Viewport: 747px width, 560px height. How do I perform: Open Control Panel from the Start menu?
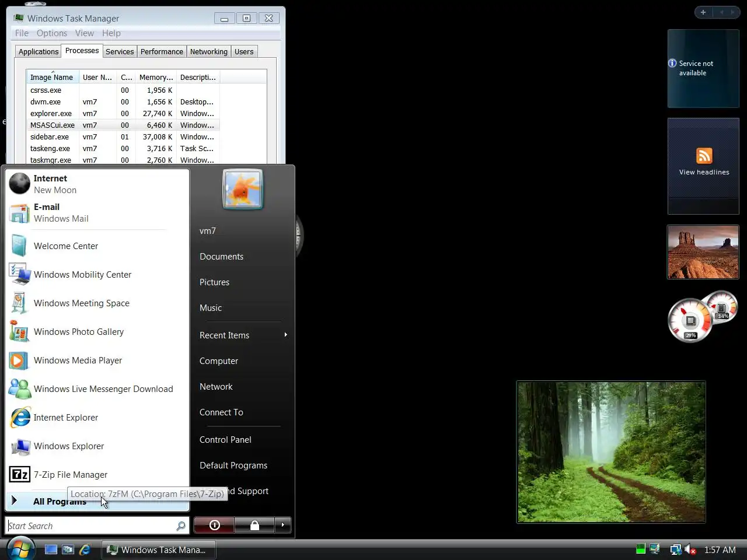pos(225,440)
